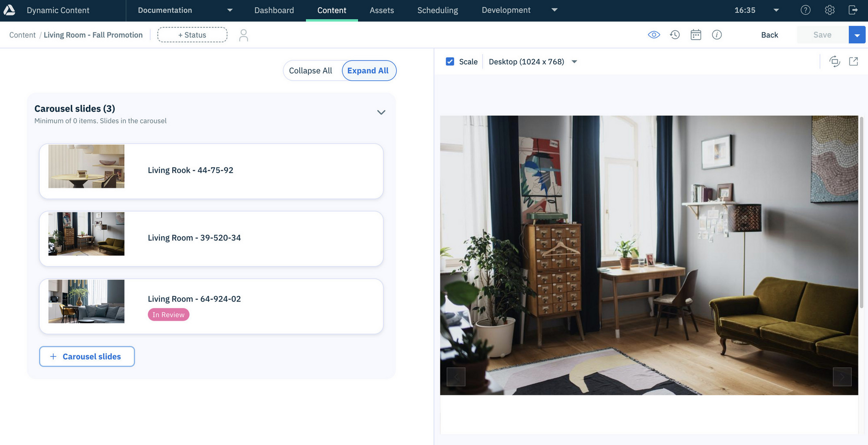Add a status with + Status button
This screenshot has width=868, height=445.
pyautogui.click(x=192, y=35)
